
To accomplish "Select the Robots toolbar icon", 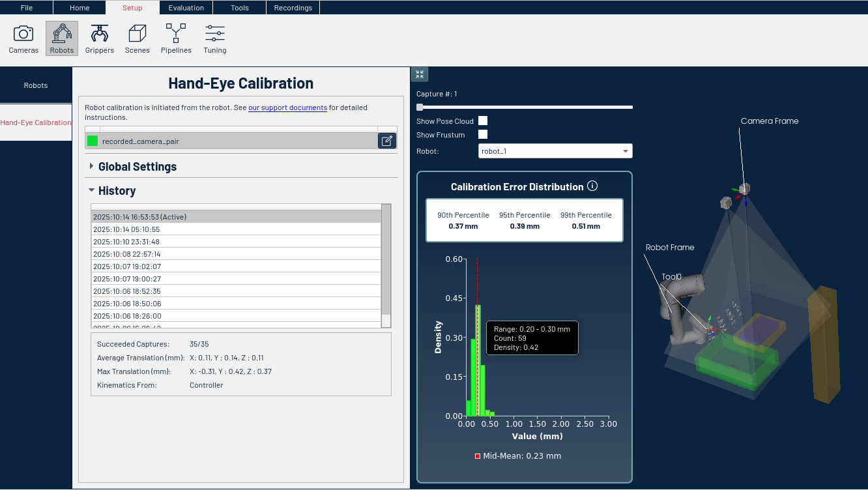I will pos(62,38).
